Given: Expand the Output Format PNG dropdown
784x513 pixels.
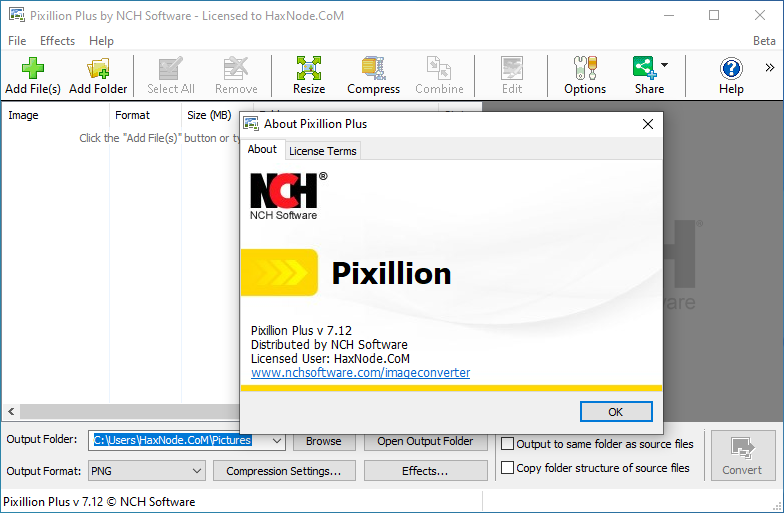Looking at the screenshot, I should click(196, 471).
